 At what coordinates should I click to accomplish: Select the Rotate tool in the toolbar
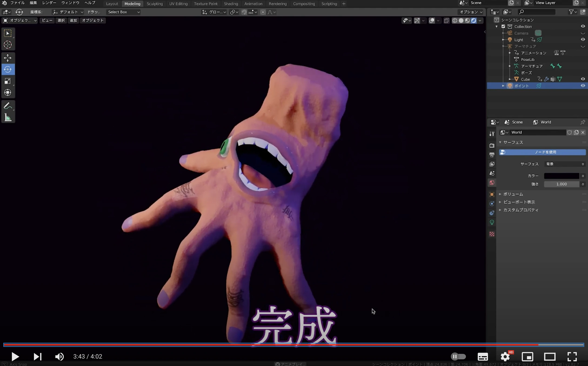8,69
